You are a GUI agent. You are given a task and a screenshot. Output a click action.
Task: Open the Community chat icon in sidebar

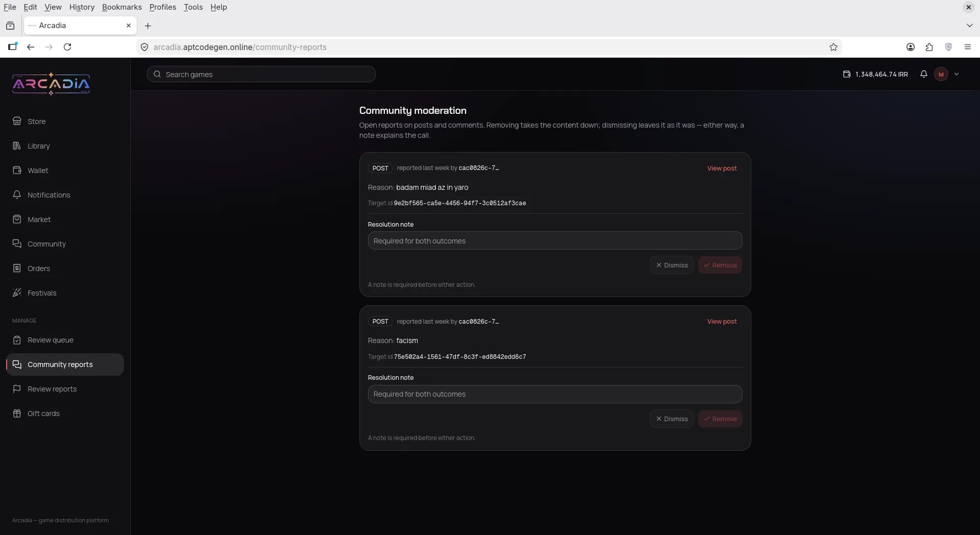click(17, 244)
